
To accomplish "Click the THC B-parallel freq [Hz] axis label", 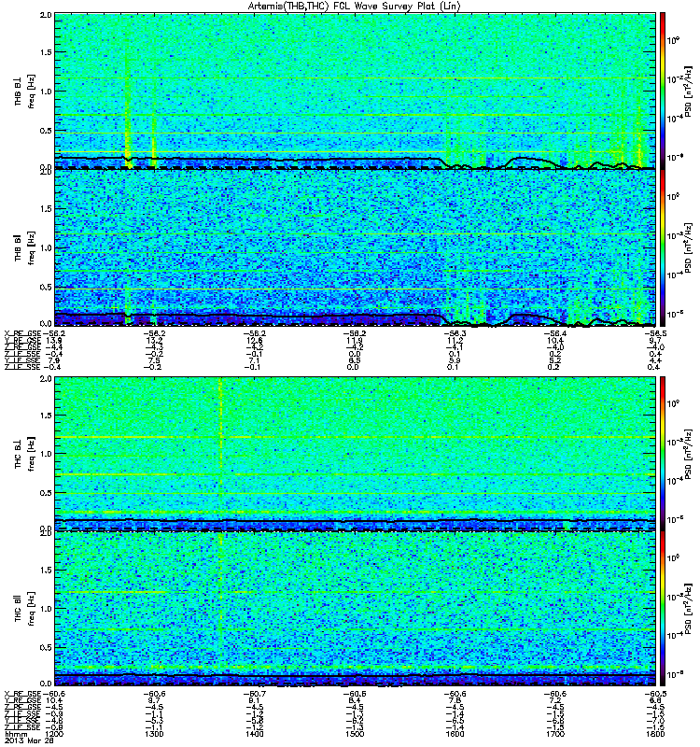I will point(32,609).
